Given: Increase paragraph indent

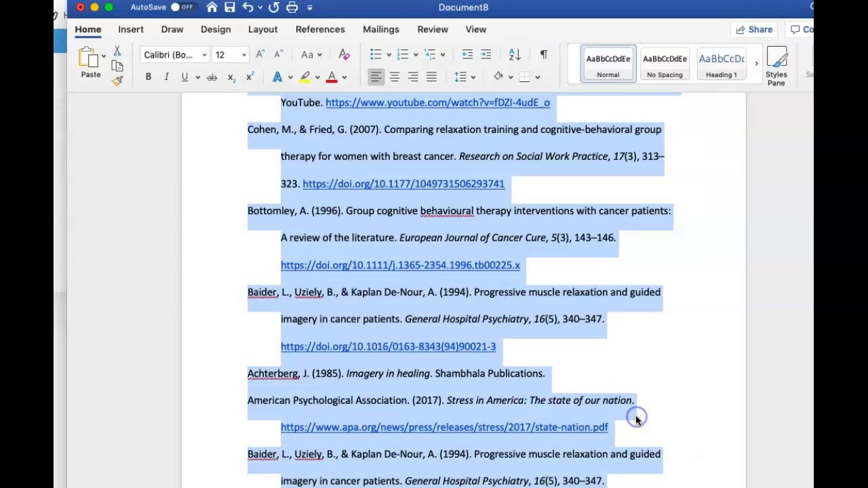Looking at the screenshot, I should coord(486,55).
